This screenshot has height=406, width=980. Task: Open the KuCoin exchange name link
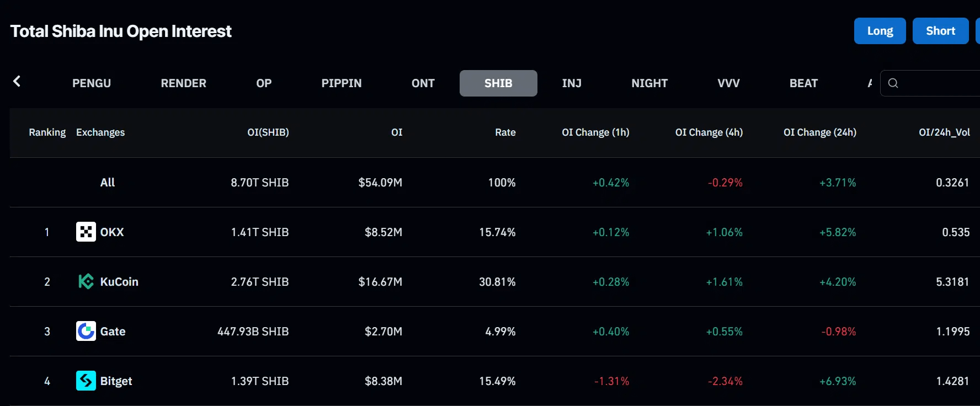[x=119, y=281]
